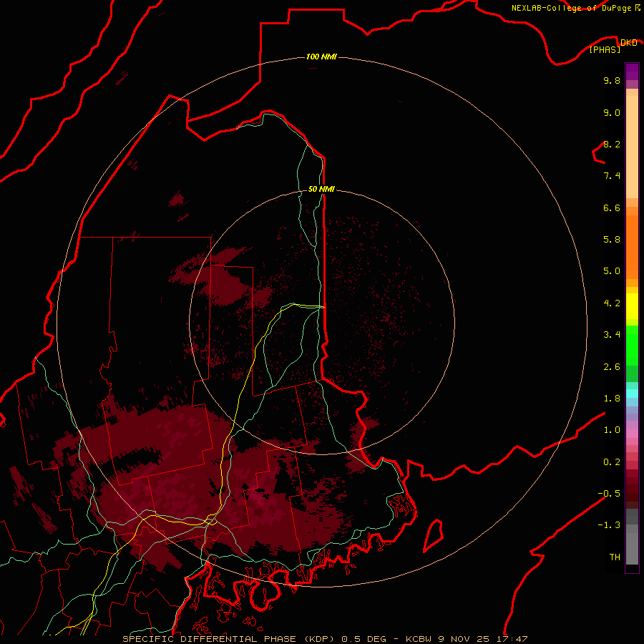Click the 7.4 value on the color scale

(x=612, y=176)
